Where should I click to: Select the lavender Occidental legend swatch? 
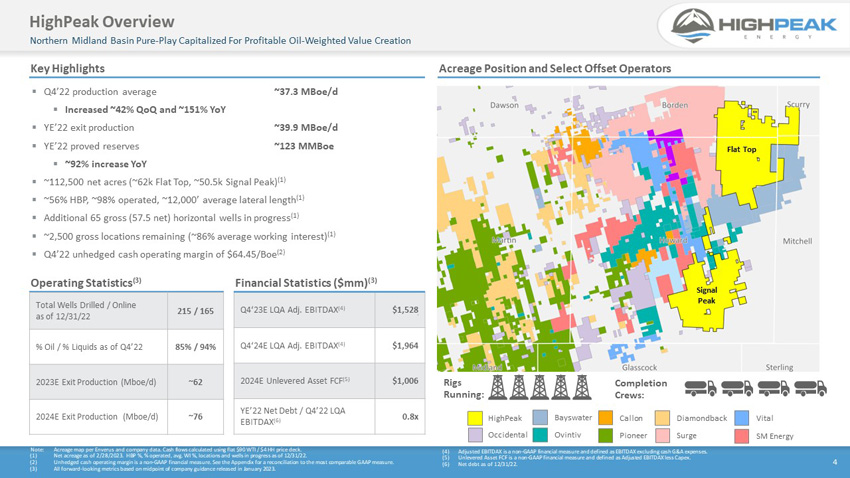pyautogui.click(x=475, y=435)
